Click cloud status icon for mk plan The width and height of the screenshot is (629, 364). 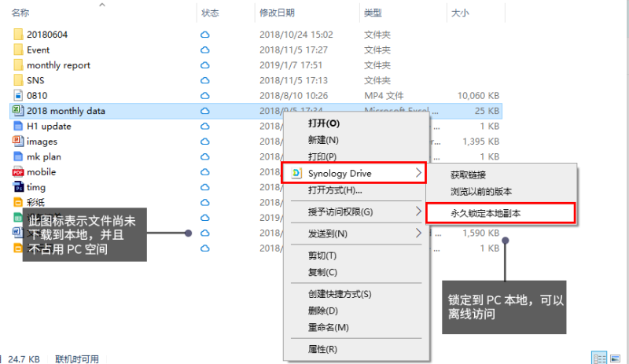click(205, 156)
